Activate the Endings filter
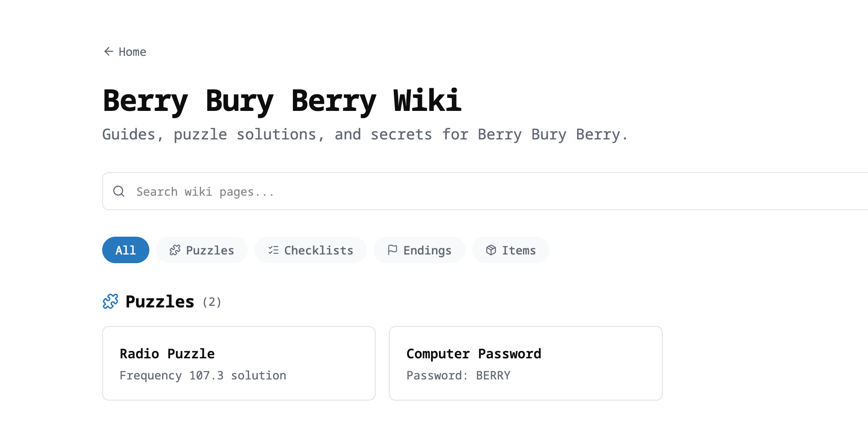The image size is (868, 432). [x=419, y=250]
